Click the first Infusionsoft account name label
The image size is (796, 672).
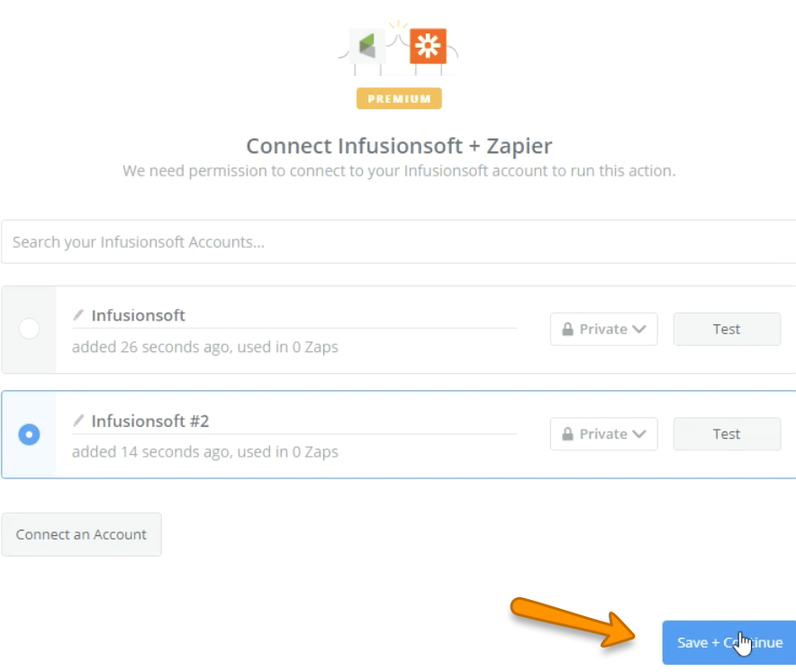point(139,315)
